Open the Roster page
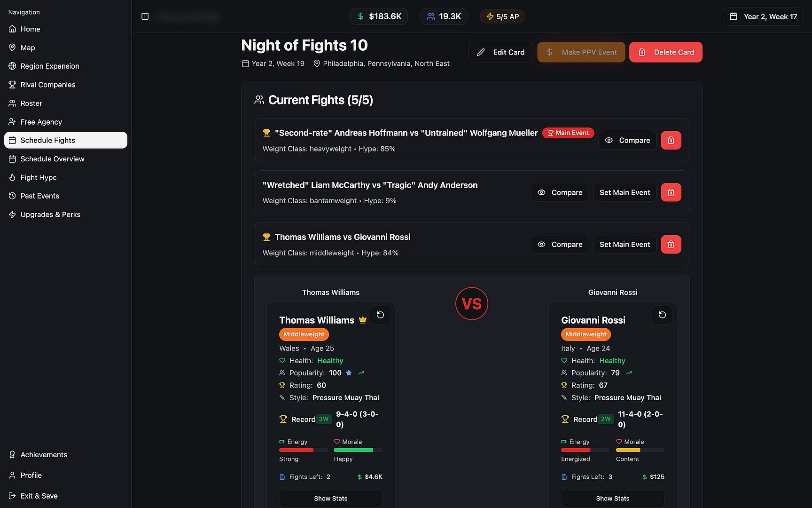The height and width of the screenshot is (508, 812). (31, 103)
